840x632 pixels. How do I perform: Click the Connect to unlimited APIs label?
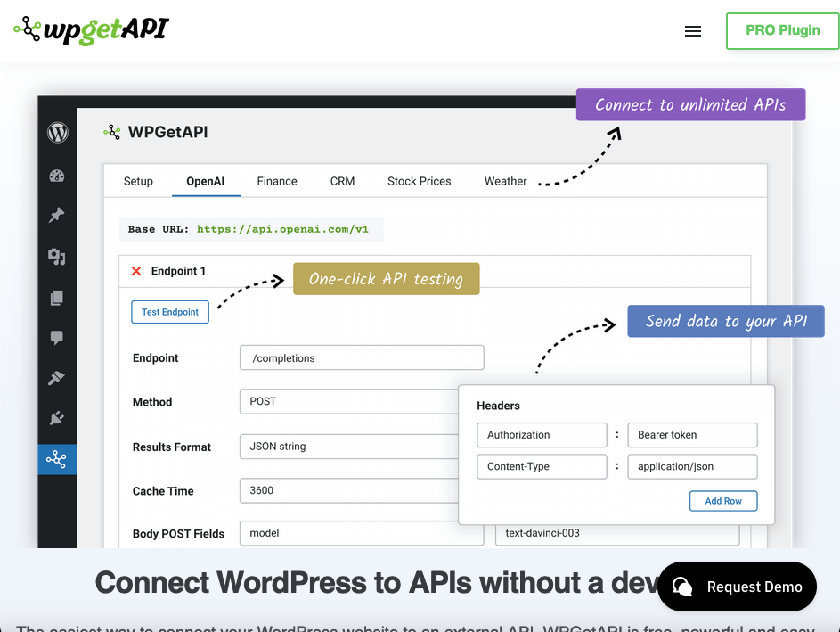click(690, 104)
